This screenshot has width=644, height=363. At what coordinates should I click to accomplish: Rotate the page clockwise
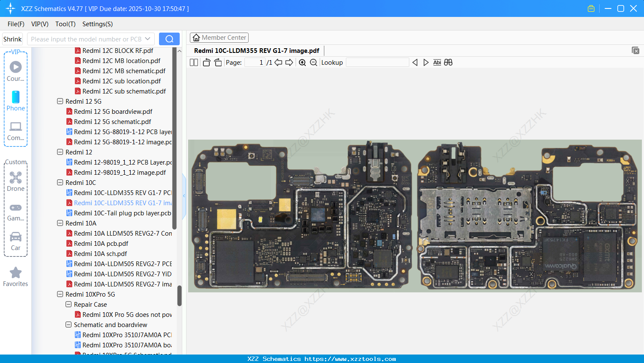(x=218, y=63)
